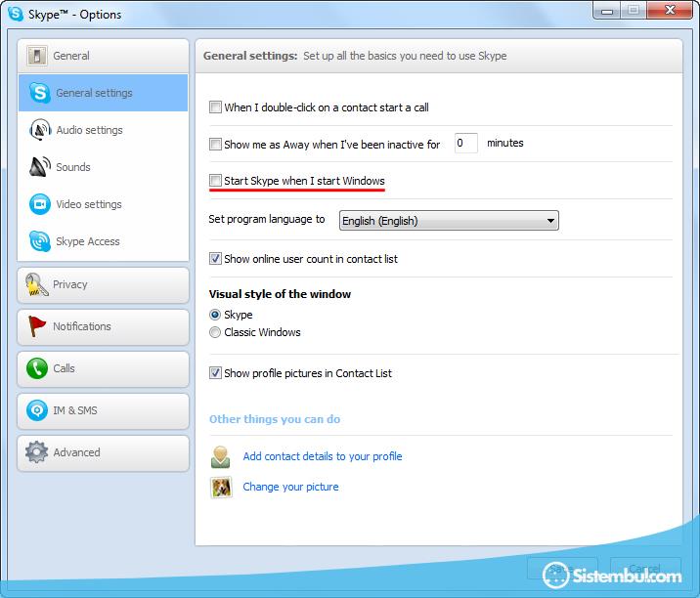Select the Classic Windows visual style
Screen dimensions: 700x598
(215, 332)
